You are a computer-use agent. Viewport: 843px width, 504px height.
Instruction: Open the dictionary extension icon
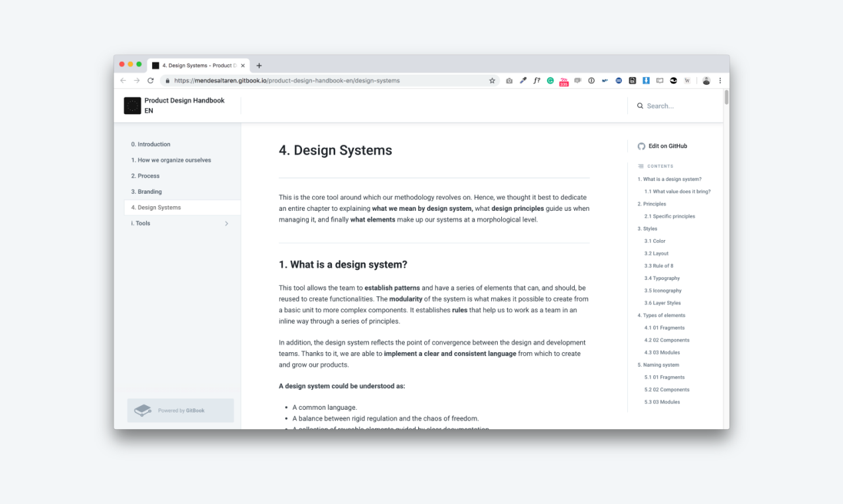(660, 80)
